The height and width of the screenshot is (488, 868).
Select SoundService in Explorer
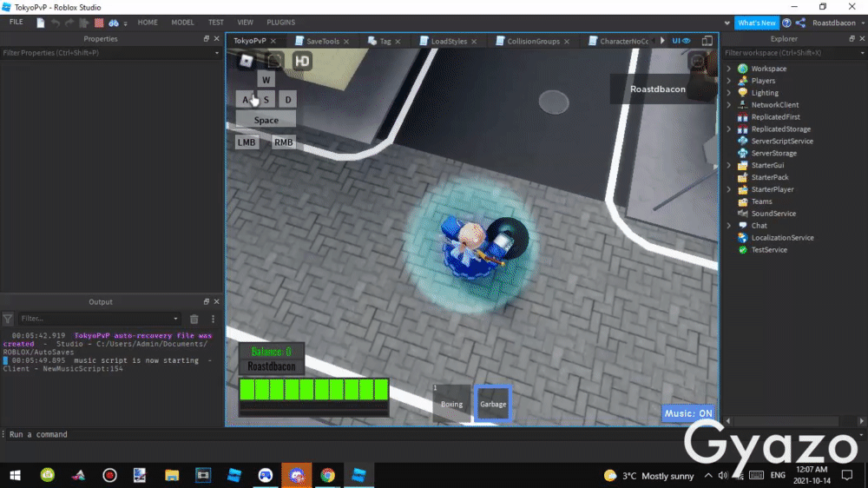point(773,214)
